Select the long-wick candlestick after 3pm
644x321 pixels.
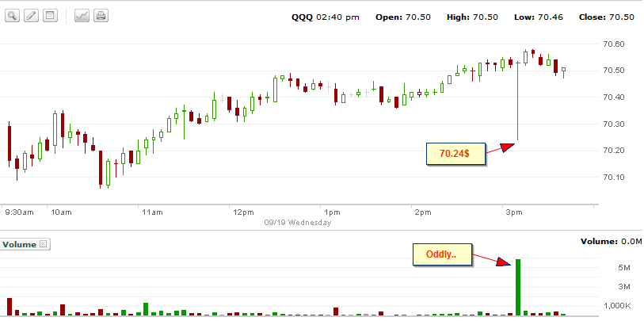click(x=518, y=101)
